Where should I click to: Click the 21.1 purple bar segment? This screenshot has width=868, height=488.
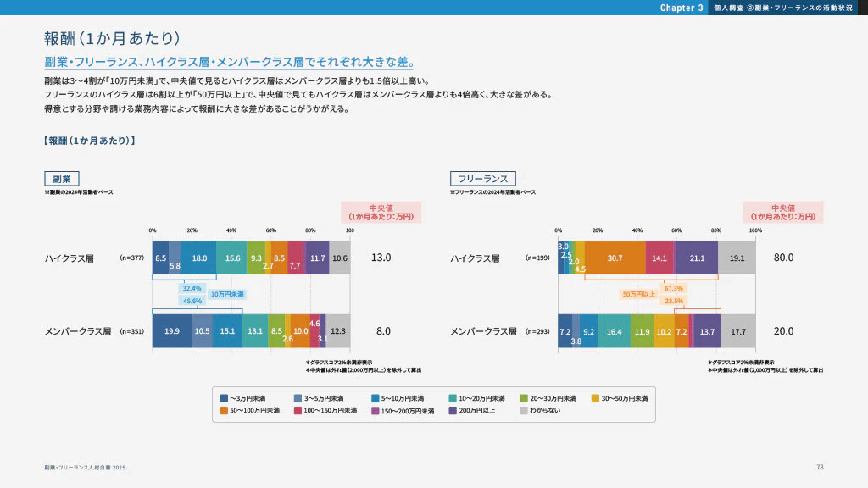pos(698,258)
